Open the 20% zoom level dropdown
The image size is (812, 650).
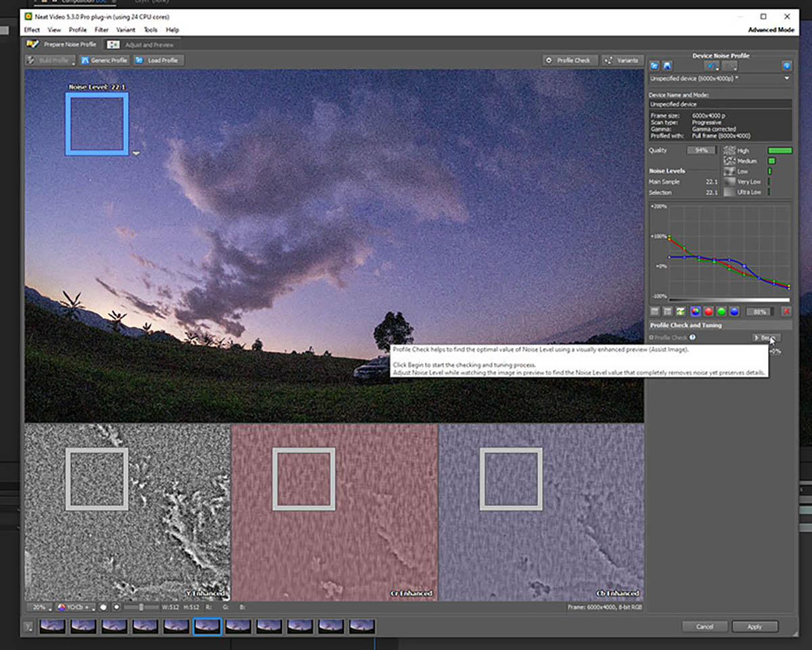[x=39, y=607]
